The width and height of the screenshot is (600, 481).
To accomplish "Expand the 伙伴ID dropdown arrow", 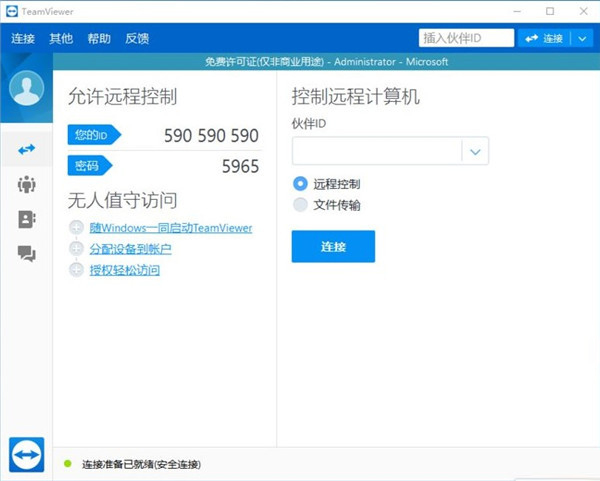I will coord(475,152).
